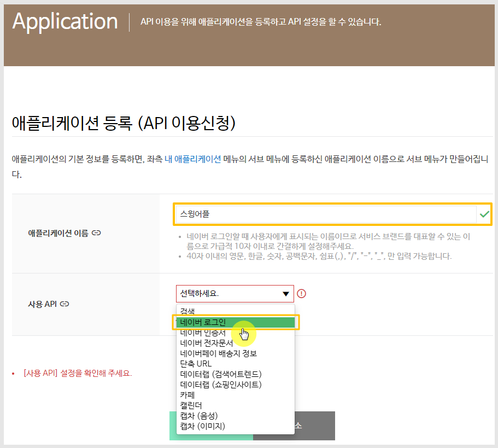Select 데이터랩 (검색어트렌드) option
The width and height of the screenshot is (498, 448).
pos(236,374)
